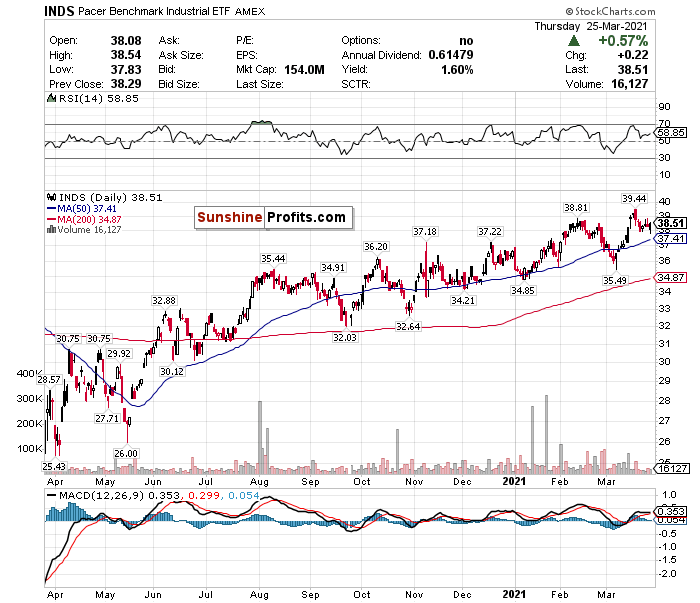
Task: Click the 29.92 peak price label
Action: [119, 354]
